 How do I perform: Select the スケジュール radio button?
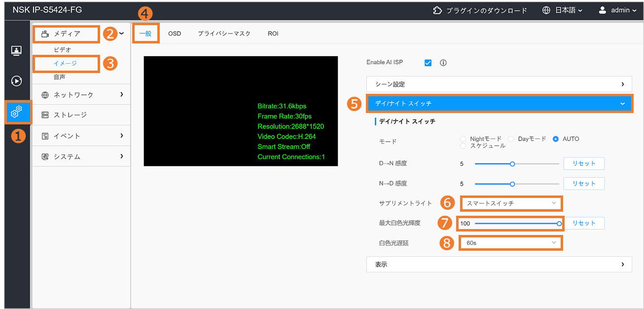(463, 146)
